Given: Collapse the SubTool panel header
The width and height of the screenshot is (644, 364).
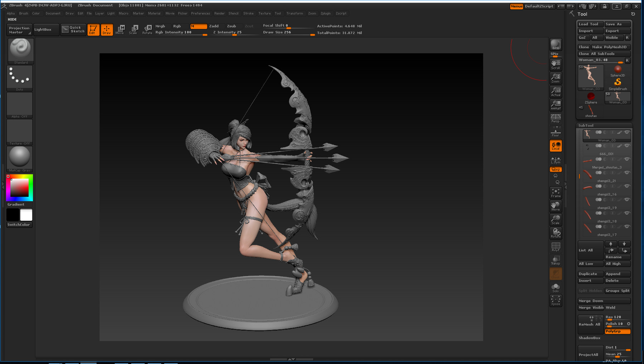Looking at the screenshot, I should click(x=586, y=125).
